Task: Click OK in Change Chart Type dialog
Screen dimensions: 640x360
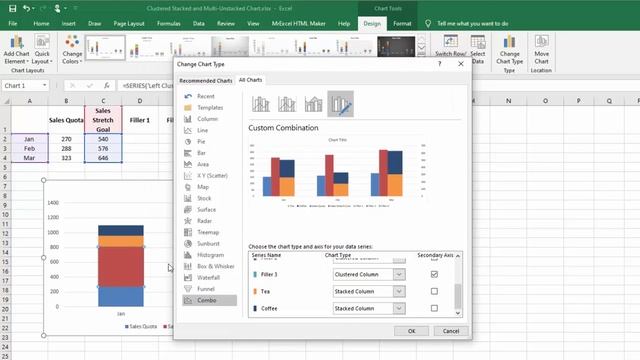Action: click(x=411, y=331)
